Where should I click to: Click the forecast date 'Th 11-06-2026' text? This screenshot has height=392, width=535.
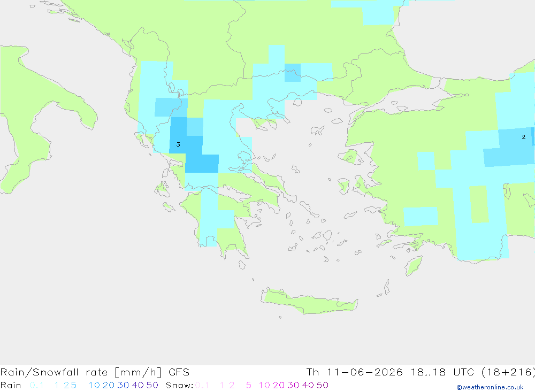(x=355, y=372)
